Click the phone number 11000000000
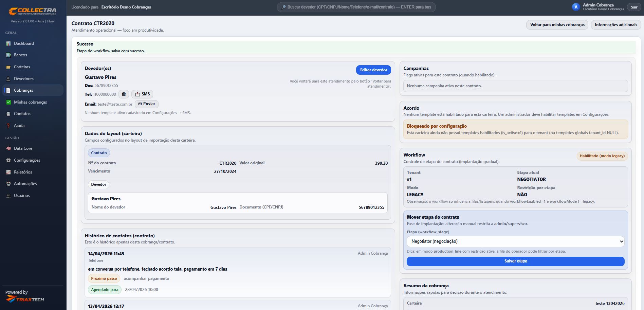The width and height of the screenshot is (644, 310). click(x=104, y=94)
